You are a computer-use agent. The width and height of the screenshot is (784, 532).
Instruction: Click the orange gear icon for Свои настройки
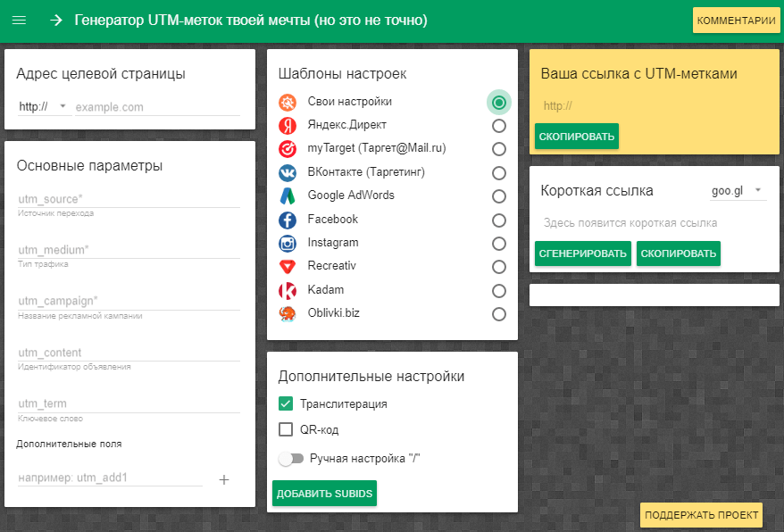coord(288,102)
